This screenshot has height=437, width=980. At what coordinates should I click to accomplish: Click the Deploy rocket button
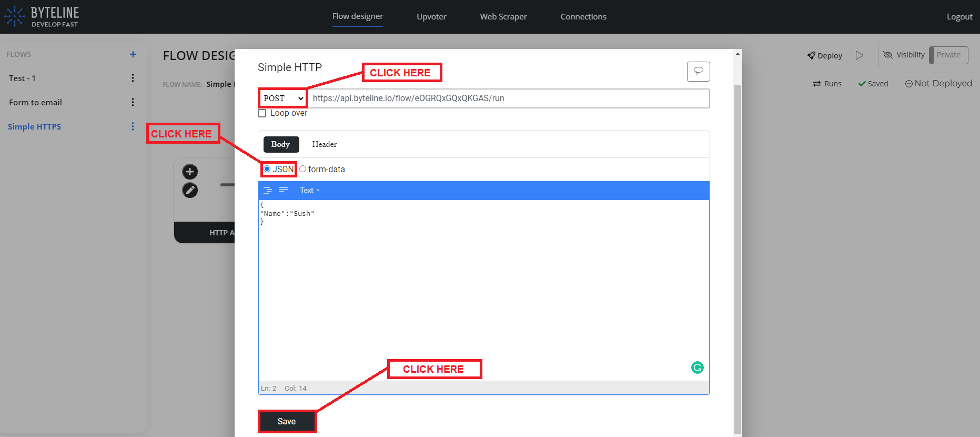[825, 55]
